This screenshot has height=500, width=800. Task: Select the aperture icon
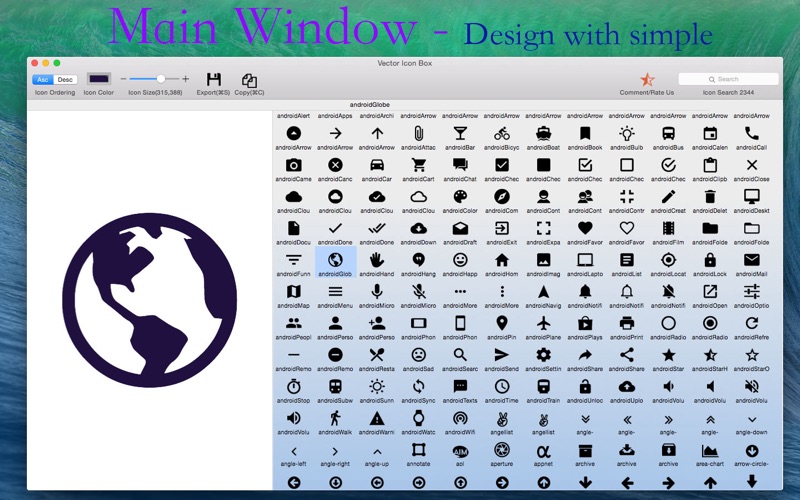(502, 450)
